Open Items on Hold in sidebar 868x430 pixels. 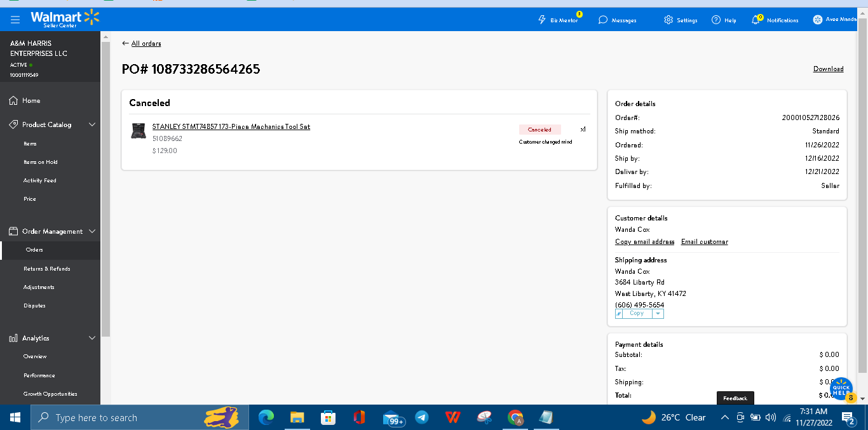point(41,162)
